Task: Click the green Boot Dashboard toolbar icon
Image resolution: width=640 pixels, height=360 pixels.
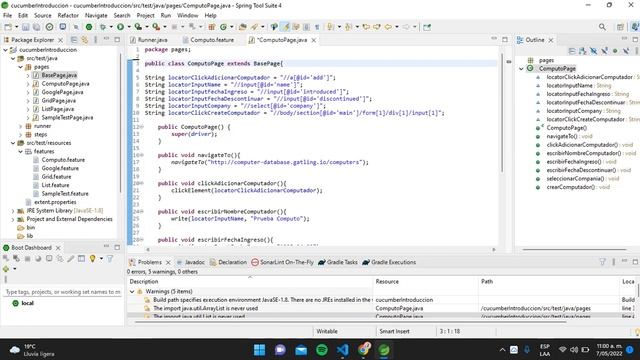Action: click(89, 27)
